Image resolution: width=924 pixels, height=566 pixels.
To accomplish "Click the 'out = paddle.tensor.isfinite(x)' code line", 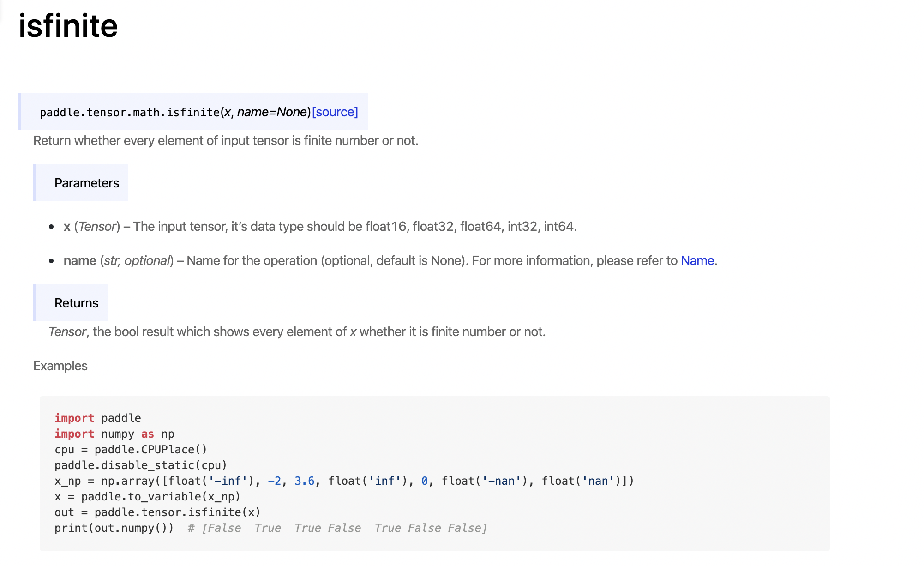I will pos(158,512).
